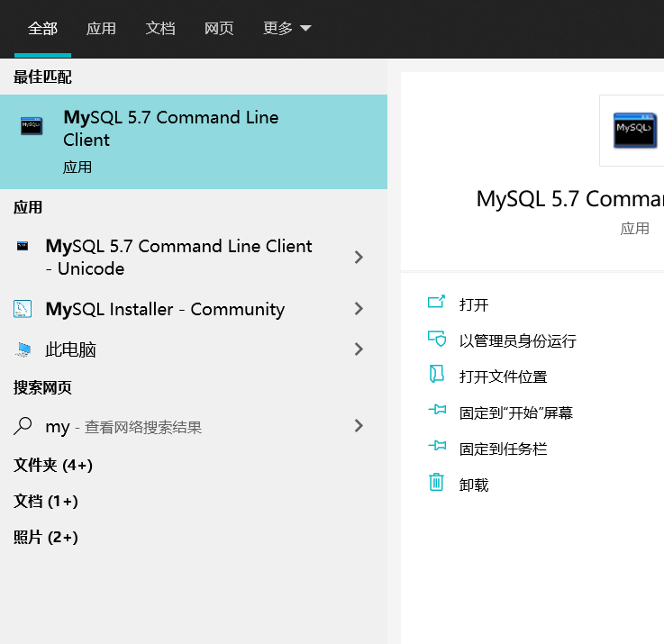
Task: Switch to the 应用 tab
Action: coord(101,29)
